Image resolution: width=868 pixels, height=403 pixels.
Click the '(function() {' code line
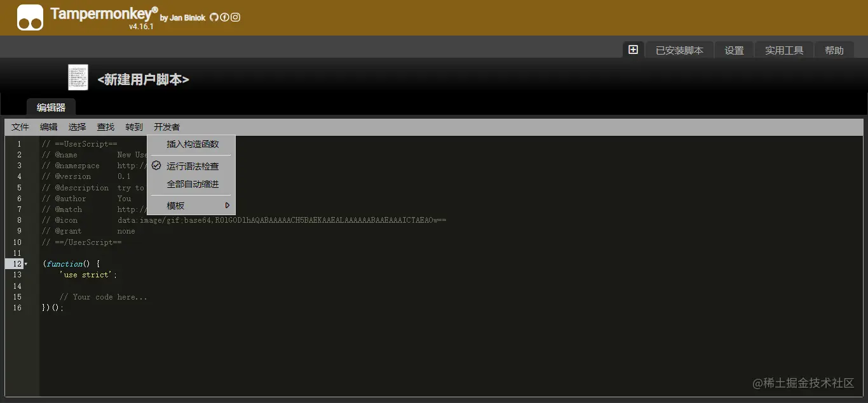pos(71,264)
